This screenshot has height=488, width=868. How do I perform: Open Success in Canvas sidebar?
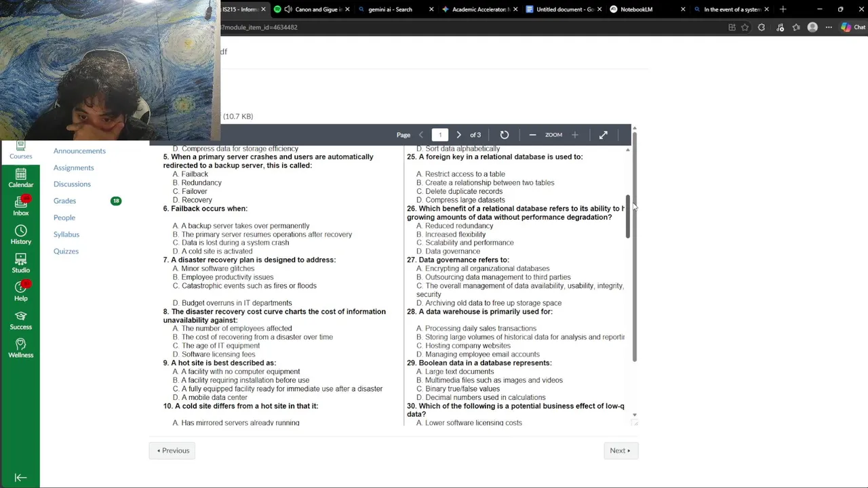20,321
